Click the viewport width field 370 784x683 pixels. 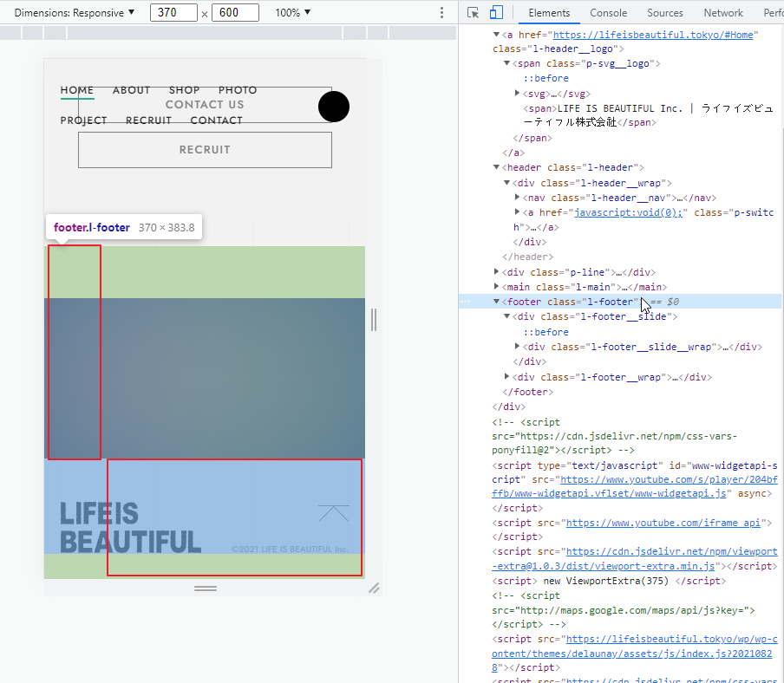click(x=173, y=12)
